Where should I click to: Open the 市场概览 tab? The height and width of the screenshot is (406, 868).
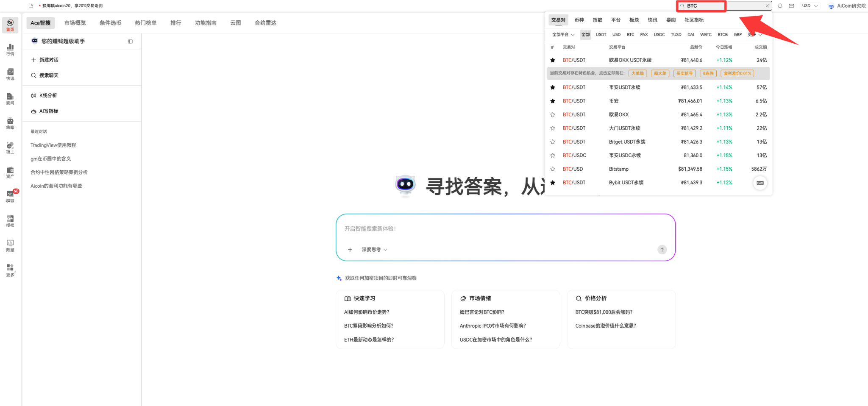75,23
